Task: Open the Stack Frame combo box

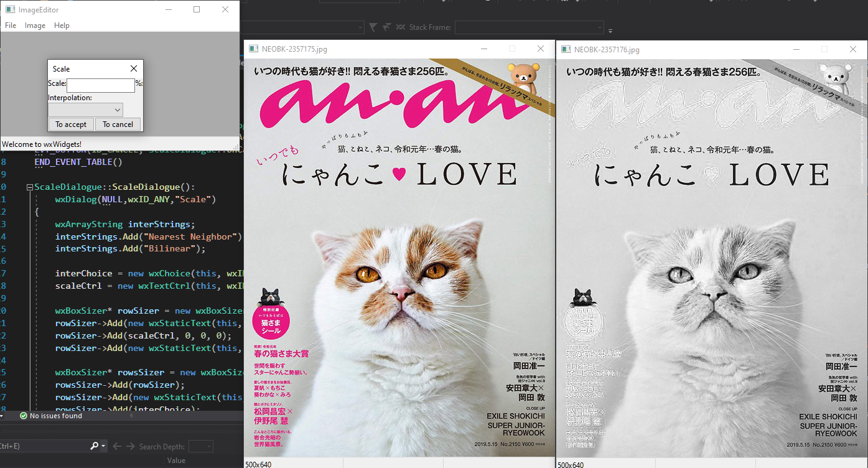Action: tap(529, 27)
